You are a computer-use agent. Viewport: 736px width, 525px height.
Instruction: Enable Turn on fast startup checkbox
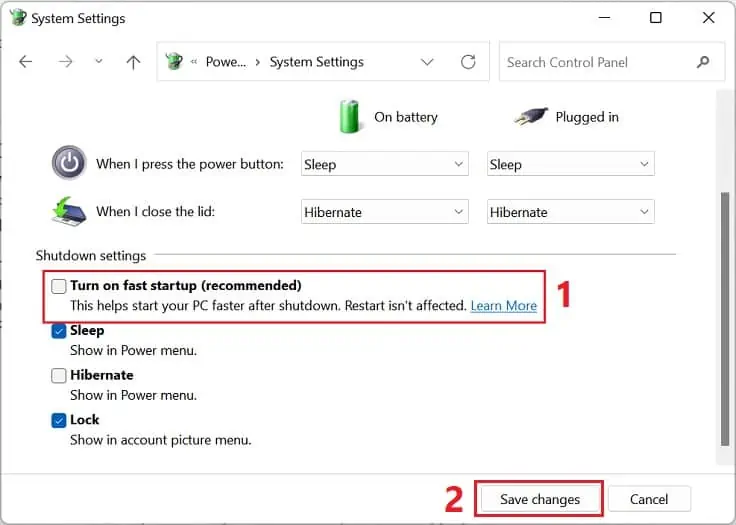click(59, 286)
